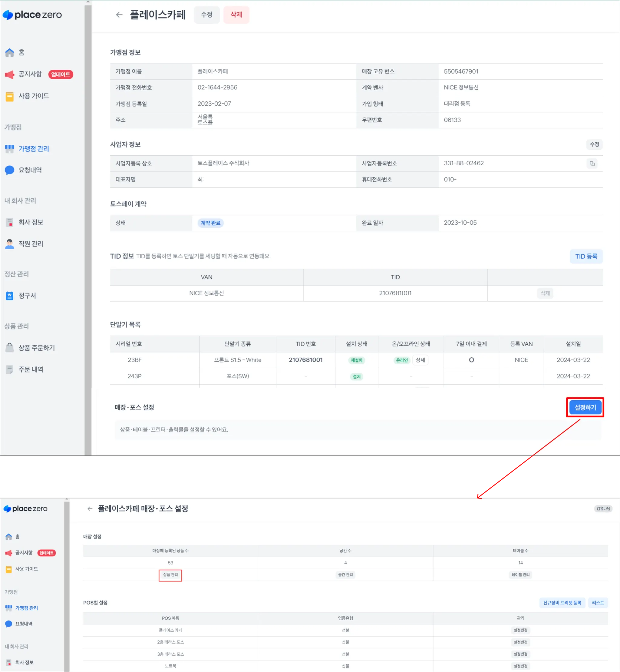Open 상품 관리 under 매장 설정
Viewport: 620px width, 672px height.
pos(170,575)
